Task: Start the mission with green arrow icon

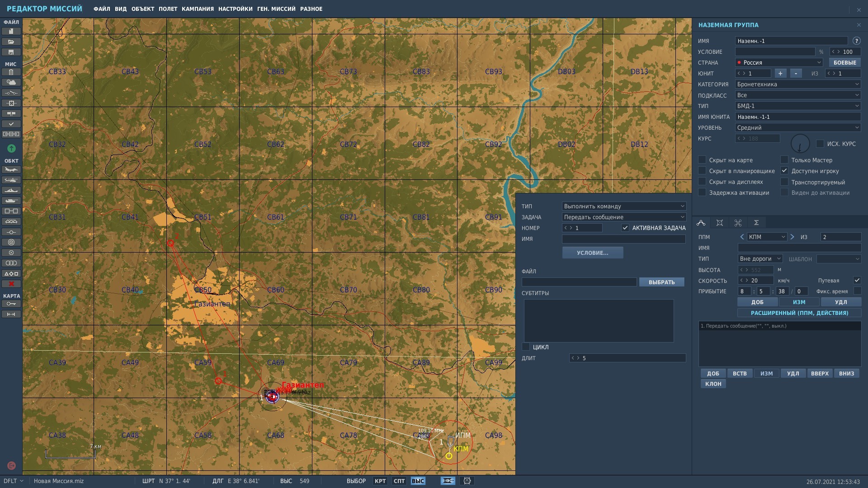Action: [11, 148]
